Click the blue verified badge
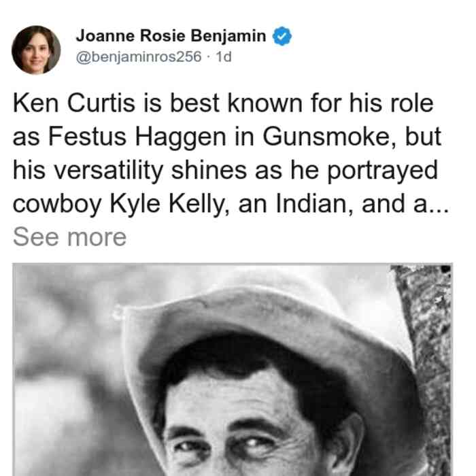Screen dimensions: 476x476 (282, 36)
